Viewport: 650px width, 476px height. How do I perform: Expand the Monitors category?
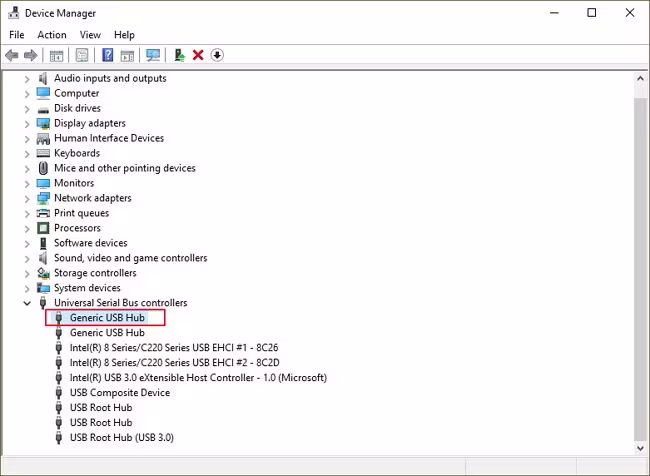pos(27,184)
